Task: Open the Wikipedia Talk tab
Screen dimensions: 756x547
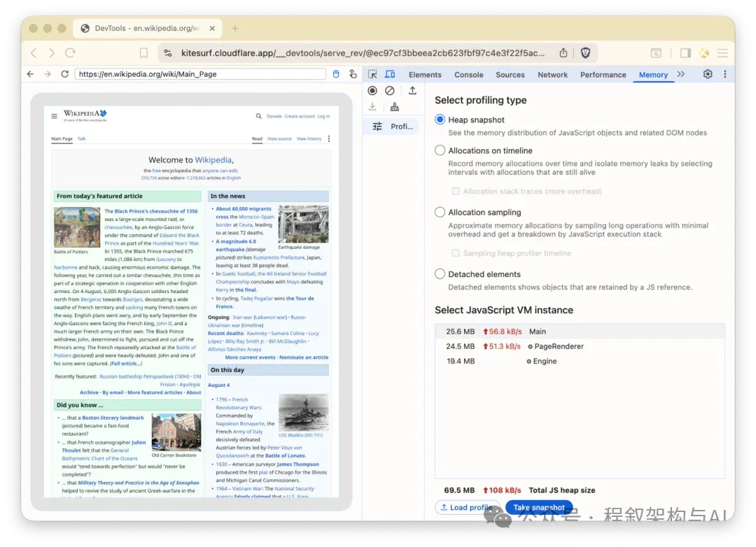Action: point(81,138)
